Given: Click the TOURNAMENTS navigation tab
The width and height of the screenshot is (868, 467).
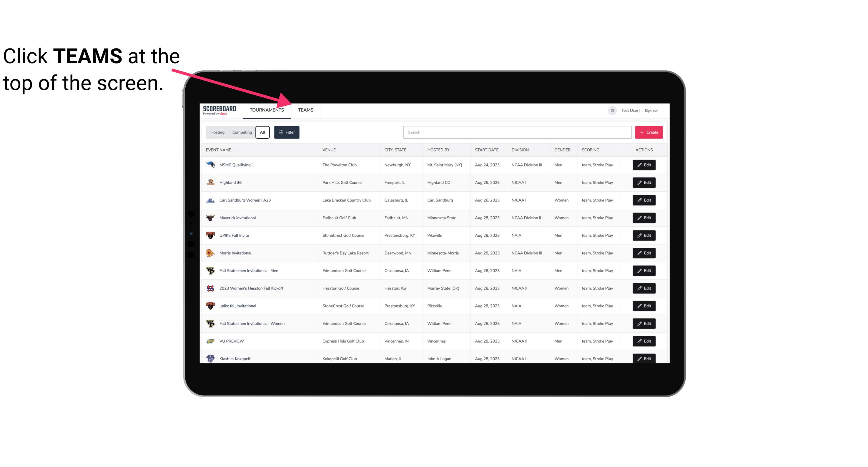Looking at the screenshot, I should click(267, 110).
